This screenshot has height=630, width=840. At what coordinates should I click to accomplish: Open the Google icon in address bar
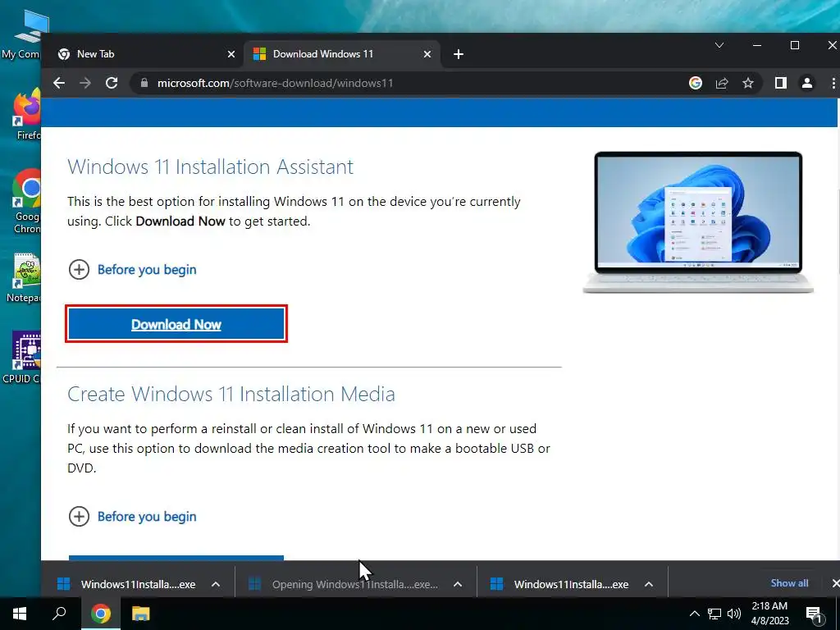pyautogui.click(x=696, y=83)
